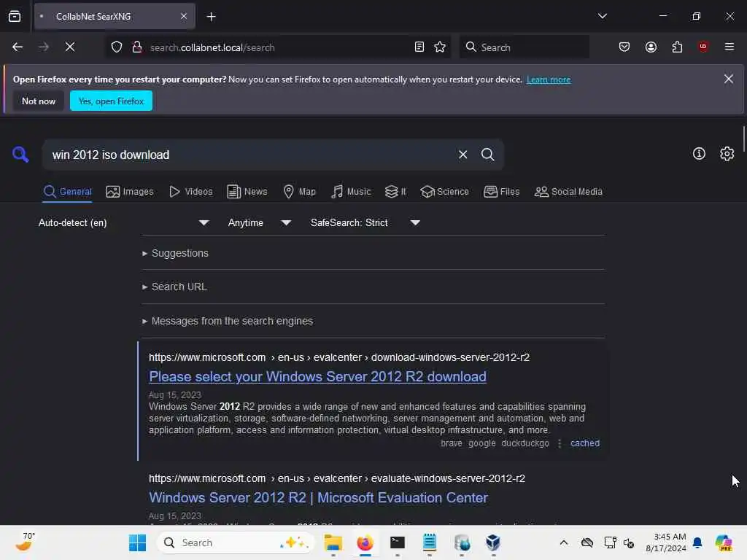The height and width of the screenshot is (560, 747).
Task: Switch to the Map category
Action: pos(299,192)
